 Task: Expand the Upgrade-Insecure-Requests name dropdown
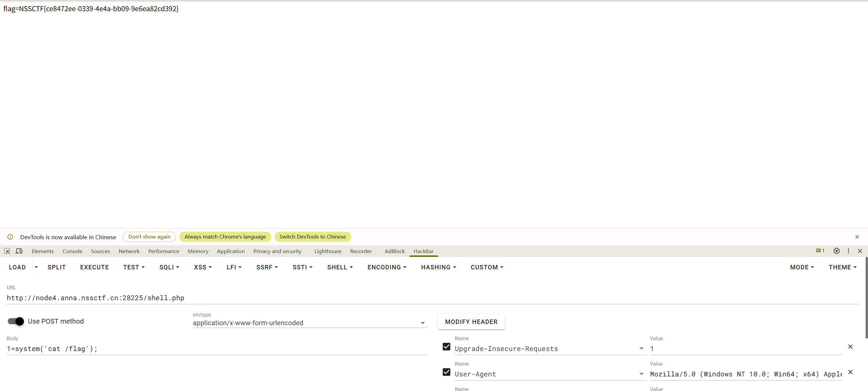coord(641,349)
